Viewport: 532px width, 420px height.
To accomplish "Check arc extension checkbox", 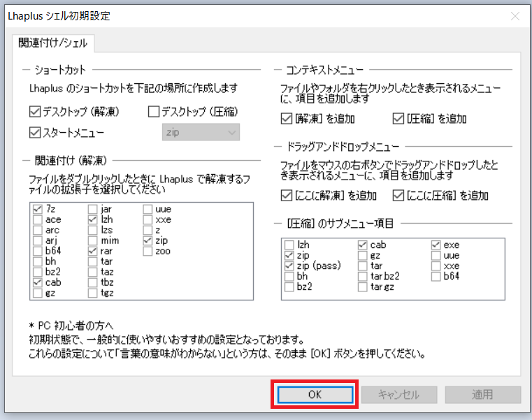I will pyautogui.click(x=38, y=230).
